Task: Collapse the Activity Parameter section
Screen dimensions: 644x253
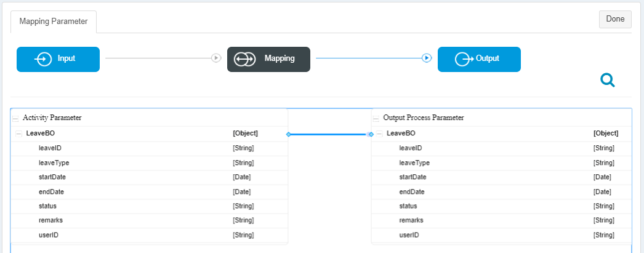Action: click(x=15, y=119)
